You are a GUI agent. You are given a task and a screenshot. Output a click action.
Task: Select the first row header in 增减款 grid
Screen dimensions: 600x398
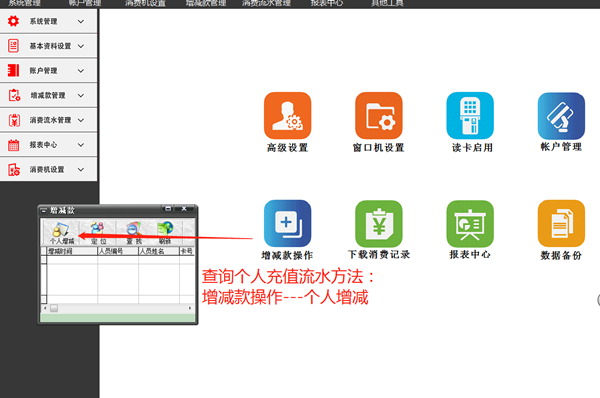44,259
